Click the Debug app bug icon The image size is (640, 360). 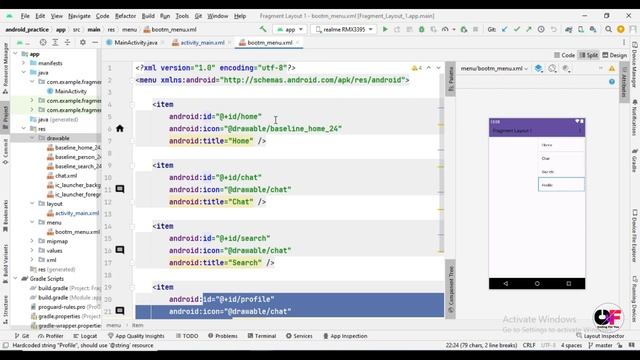click(422, 29)
